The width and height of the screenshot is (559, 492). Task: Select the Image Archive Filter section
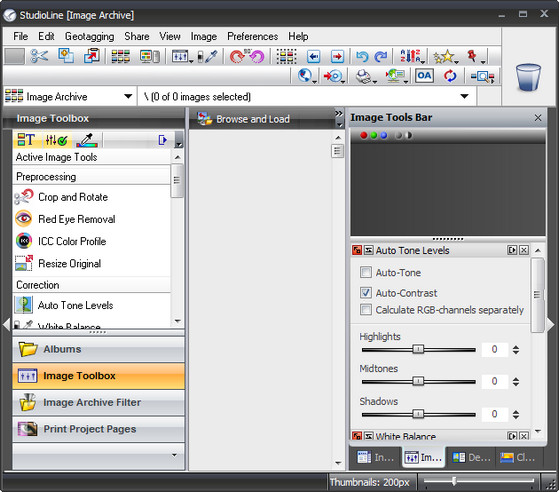[x=98, y=402]
